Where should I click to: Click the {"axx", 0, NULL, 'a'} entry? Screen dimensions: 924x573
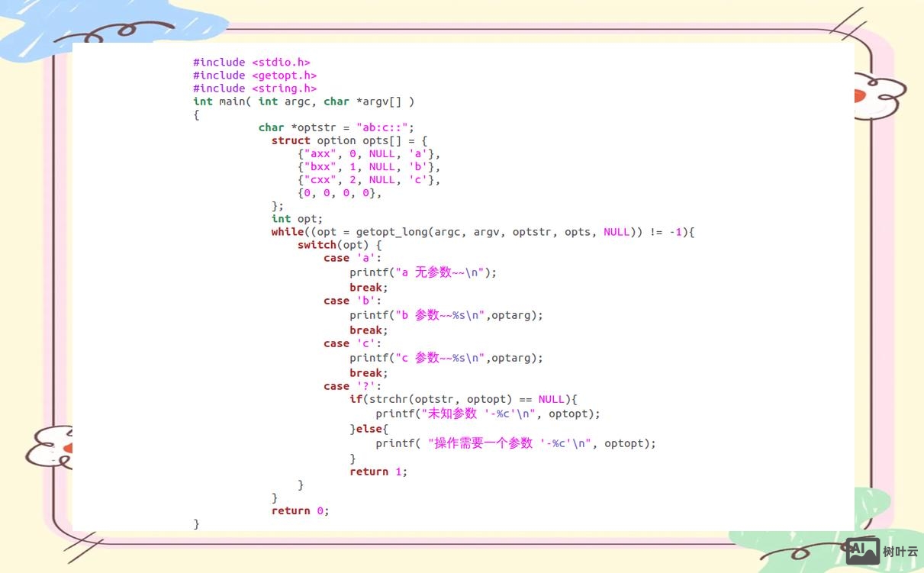[369, 153]
